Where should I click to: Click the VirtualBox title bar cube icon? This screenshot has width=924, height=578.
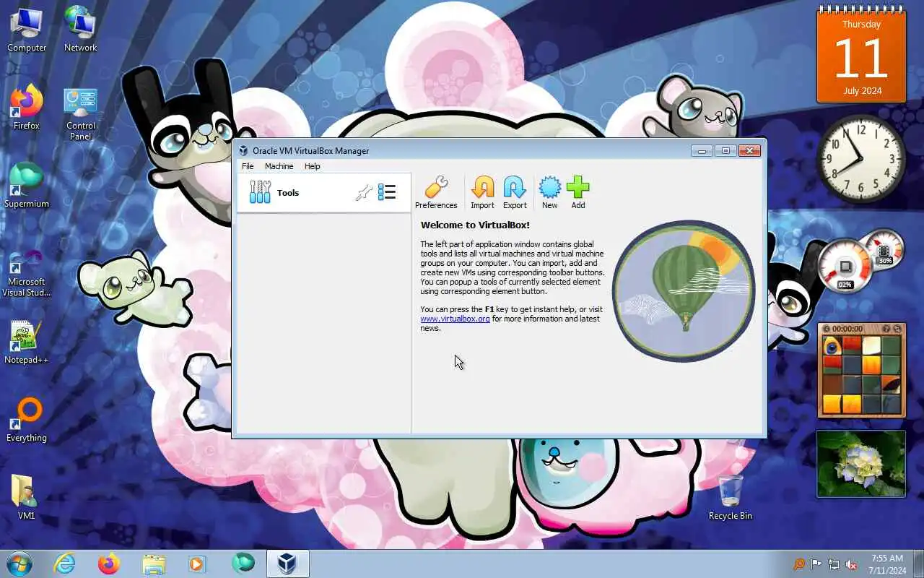point(244,151)
